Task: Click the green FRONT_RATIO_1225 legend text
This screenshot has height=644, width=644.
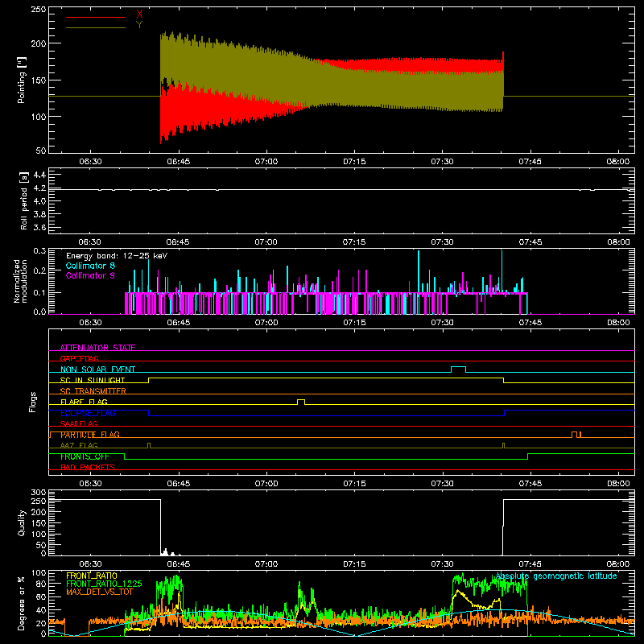Action: (104, 584)
